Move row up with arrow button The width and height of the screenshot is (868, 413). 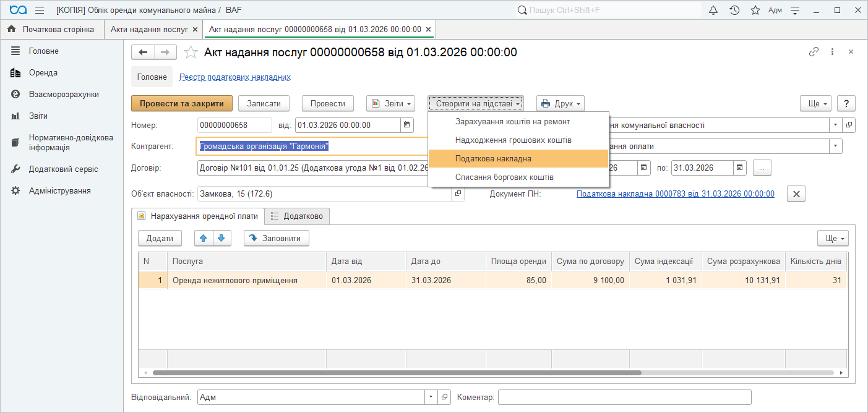click(x=203, y=238)
